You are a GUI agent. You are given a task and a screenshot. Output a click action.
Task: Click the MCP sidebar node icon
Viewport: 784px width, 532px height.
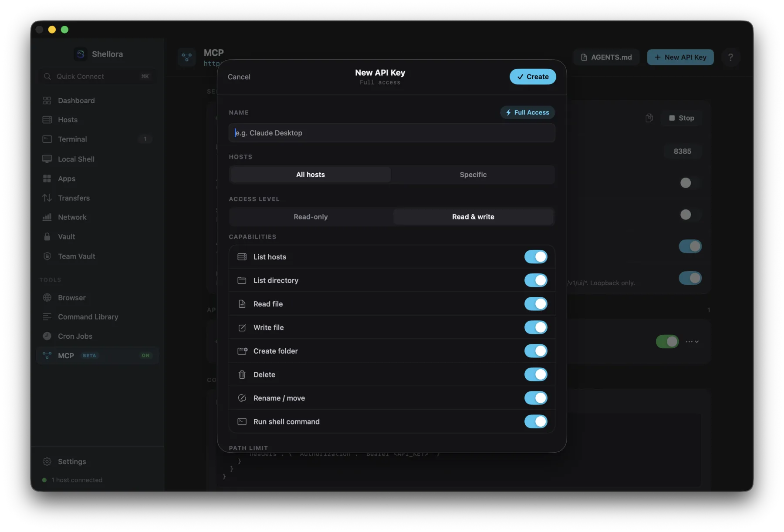(47, 356)
